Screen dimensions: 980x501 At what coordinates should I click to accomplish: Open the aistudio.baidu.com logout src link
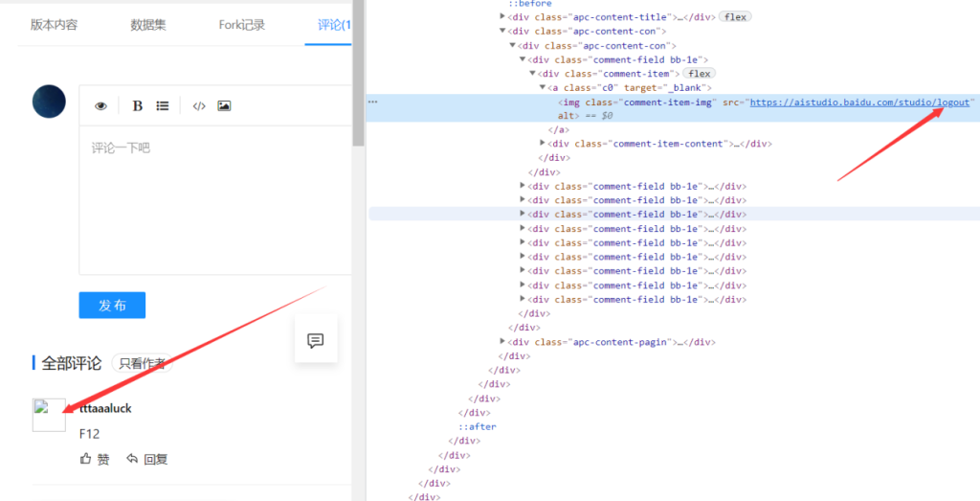[x=859, y=102]
